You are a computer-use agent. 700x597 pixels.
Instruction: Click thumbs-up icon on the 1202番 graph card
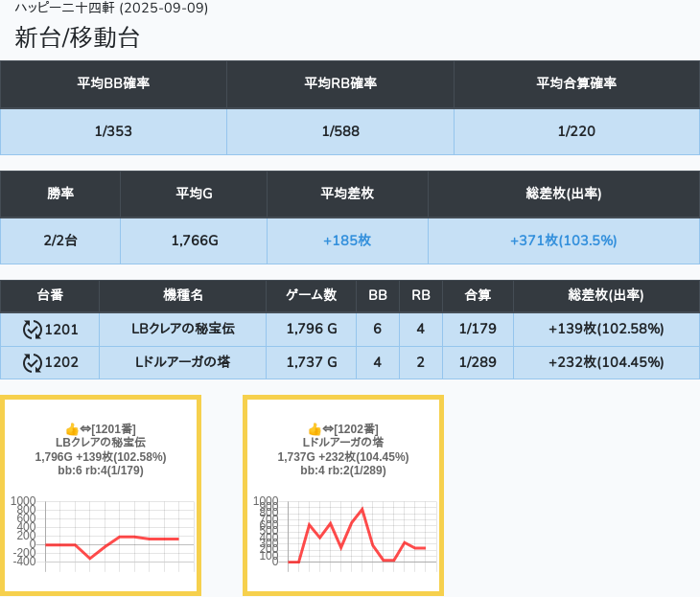[x=314, y=428]
